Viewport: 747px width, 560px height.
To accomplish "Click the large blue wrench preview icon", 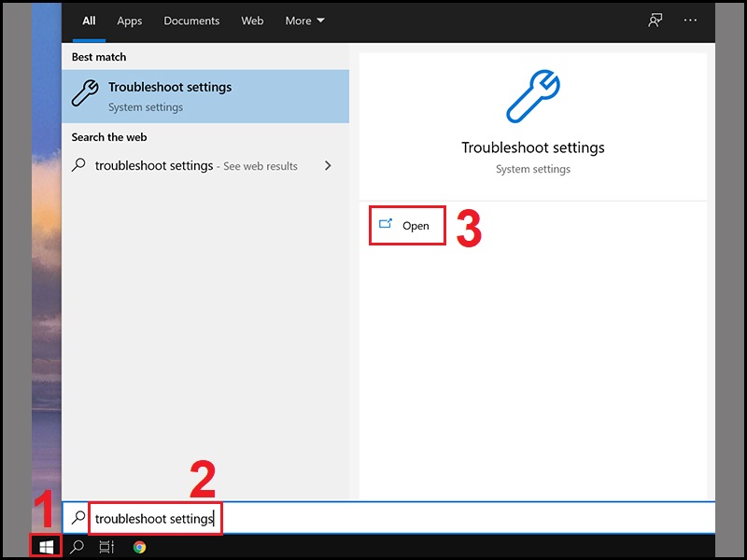I will click(533, 96).
